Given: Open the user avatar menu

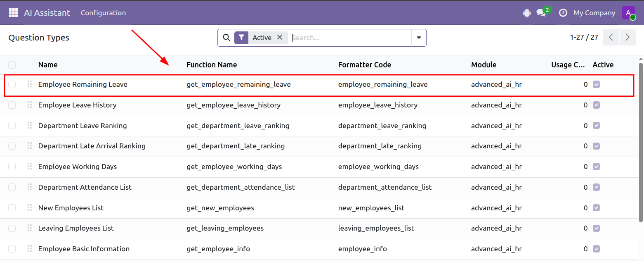Looking at the screenshot, I should [x=628, y=13].
